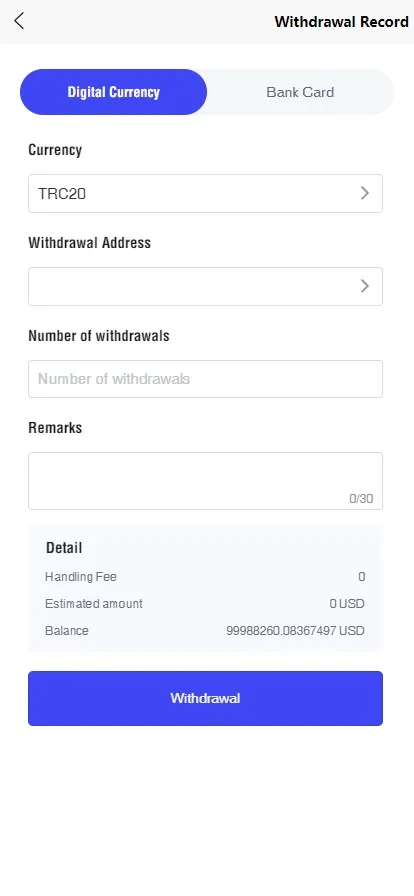Viewport: 414px width, 896px height.
Task: Click the bold Currency heading label
Action: coord(55,150)
